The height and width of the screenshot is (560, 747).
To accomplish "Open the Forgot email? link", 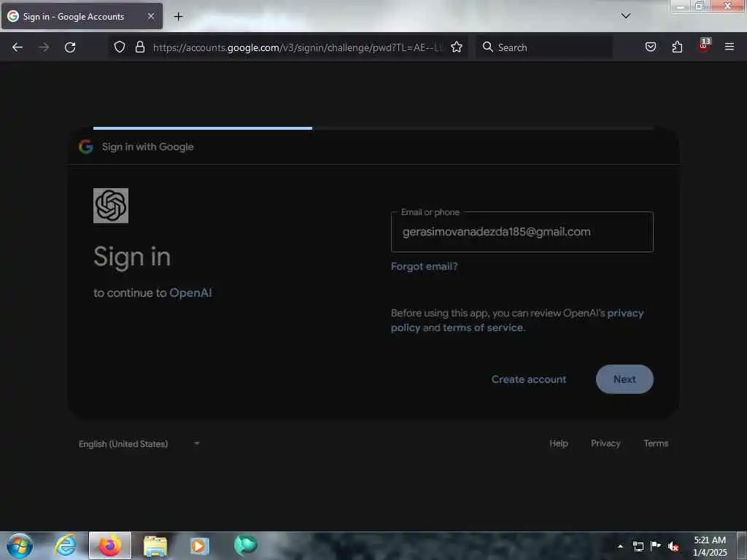I will [424, 266].
